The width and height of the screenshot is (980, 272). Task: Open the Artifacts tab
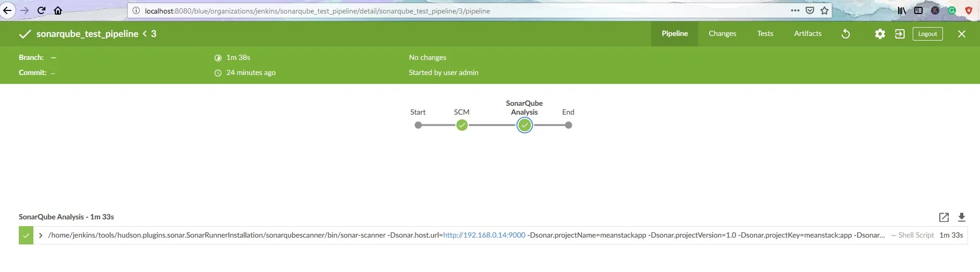click(808, 33)
